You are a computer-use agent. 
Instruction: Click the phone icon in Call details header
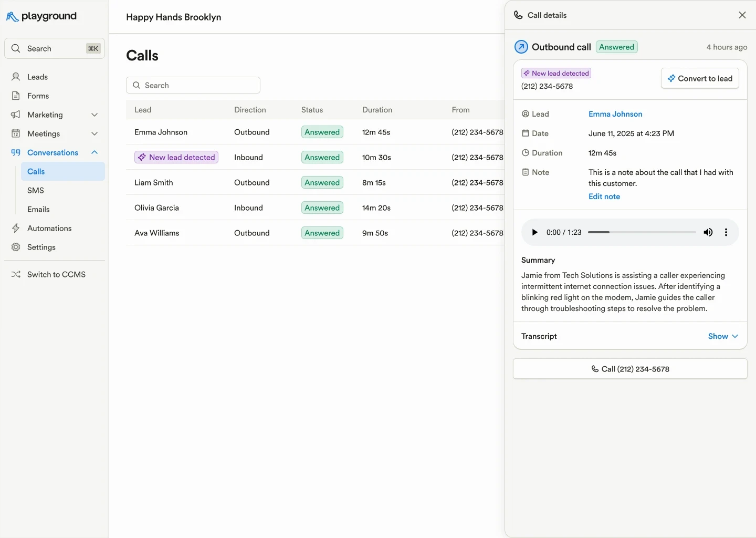click(x=518, y=15)
